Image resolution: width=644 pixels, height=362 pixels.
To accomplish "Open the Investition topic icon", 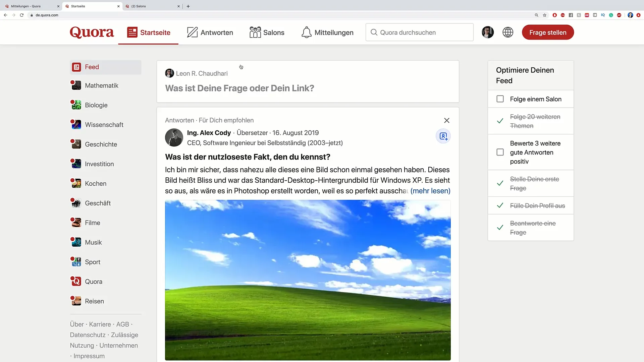I will coord(76,164).
